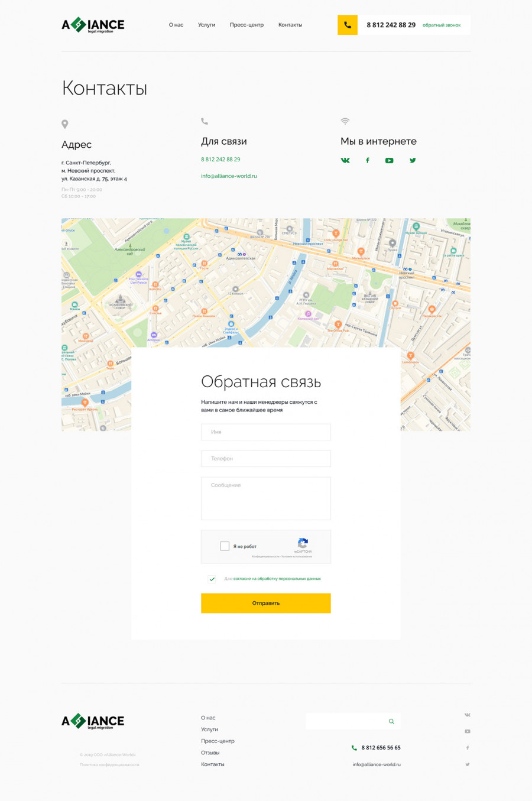532x801 pixels.
Task: Open the VK social link under Мы в интернете
Action: (x=345, y=160)
